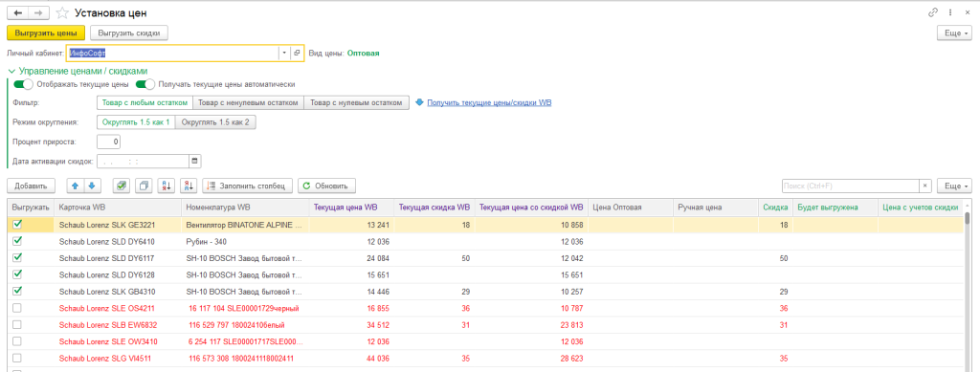
Task: Move row up with blue arrow
Action: [x=75, y=186]
